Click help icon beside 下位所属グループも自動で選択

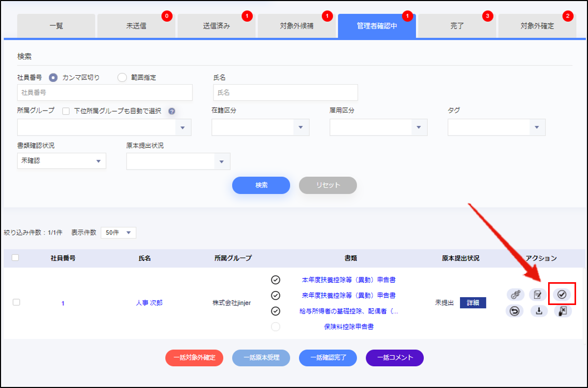171,111
